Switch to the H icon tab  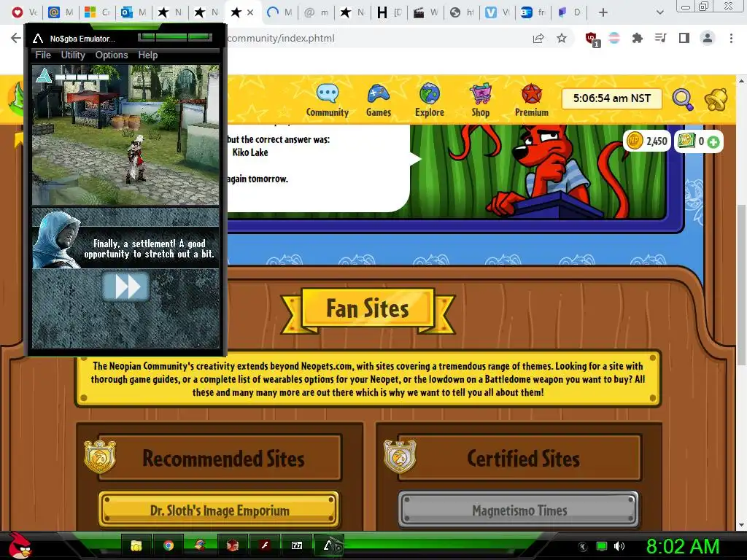click(x=390, y=13)
